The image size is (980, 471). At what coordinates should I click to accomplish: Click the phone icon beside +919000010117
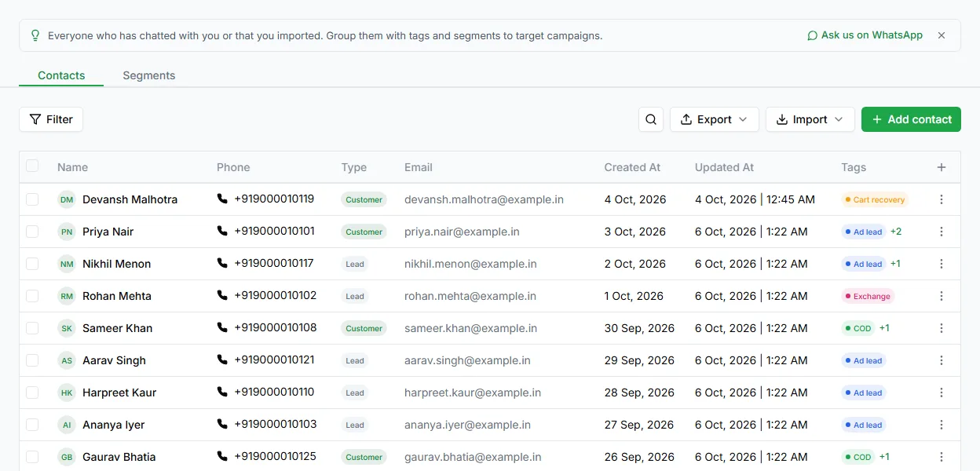[222, 263]
